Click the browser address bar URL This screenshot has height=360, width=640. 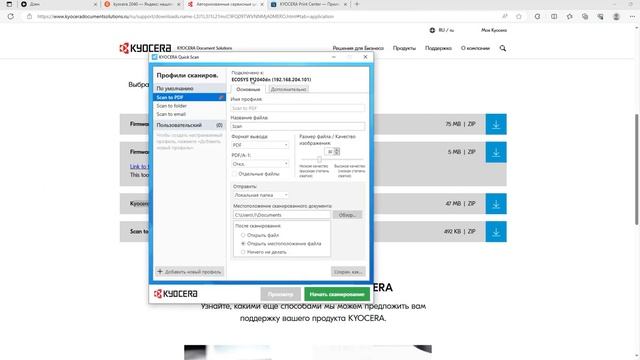pos(185,16)
